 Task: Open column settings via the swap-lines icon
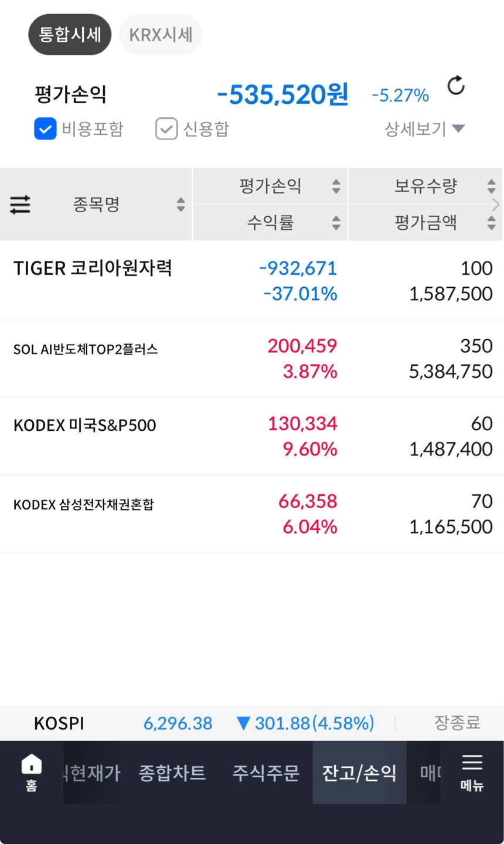(x=20, y=205)
